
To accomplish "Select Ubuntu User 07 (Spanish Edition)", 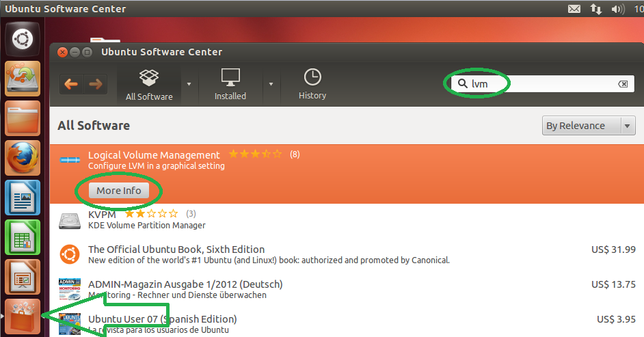I will tap(162, 319).
